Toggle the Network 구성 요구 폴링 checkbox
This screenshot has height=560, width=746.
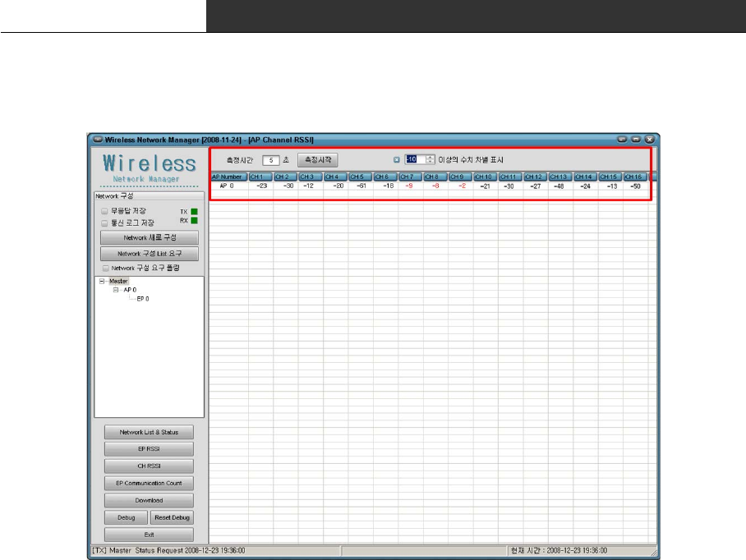tap(106, 269)
